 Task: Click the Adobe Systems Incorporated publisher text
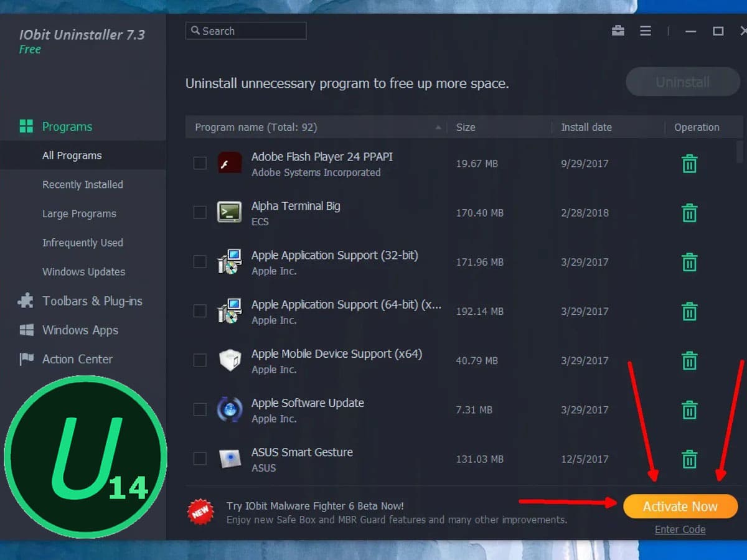[x=316, y=172]
